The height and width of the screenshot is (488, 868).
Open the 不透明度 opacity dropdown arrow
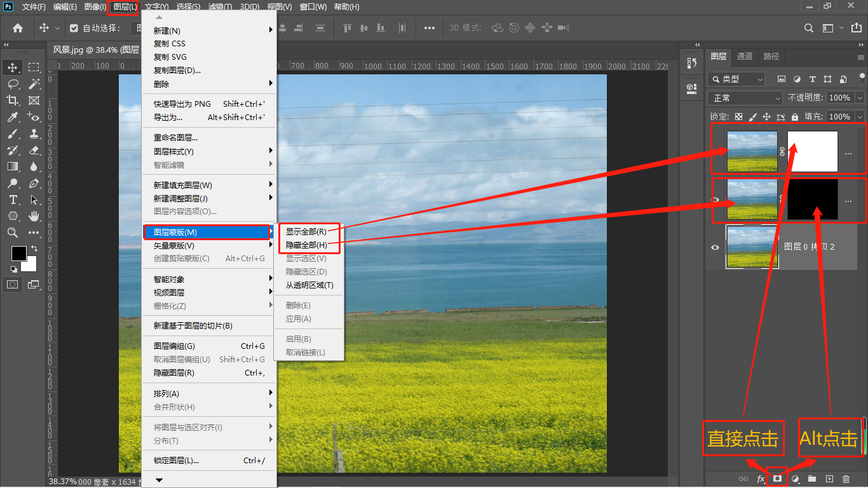(x=860, y=98)
